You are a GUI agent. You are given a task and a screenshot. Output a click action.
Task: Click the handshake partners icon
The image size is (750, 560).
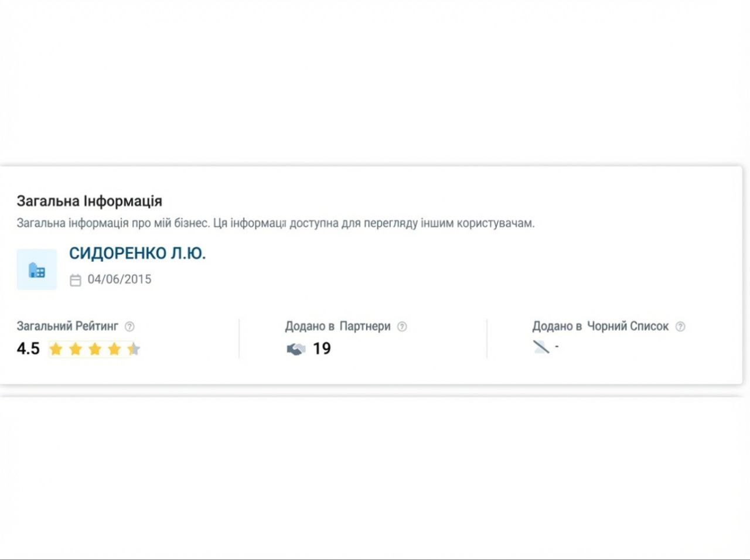[296, 349]
